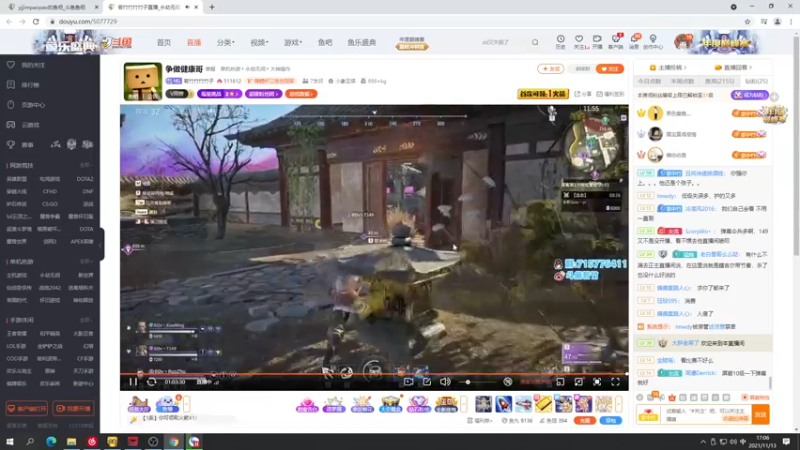Open 直播回看 link in right panel
This screenshot has width=800, height=450.
tap(733, 67)
